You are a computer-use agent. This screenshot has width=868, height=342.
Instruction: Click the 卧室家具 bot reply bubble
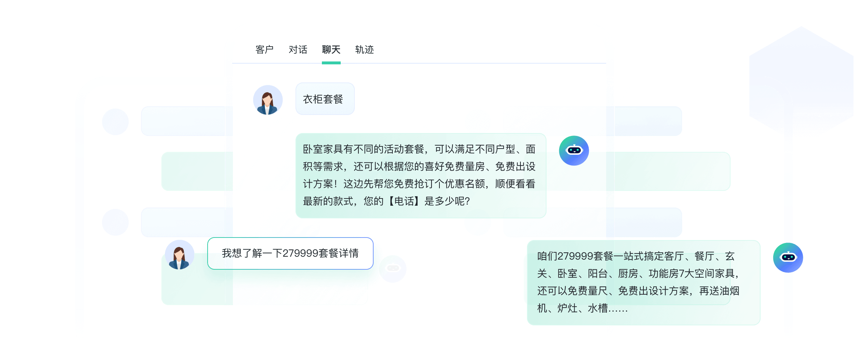point(421,176)
